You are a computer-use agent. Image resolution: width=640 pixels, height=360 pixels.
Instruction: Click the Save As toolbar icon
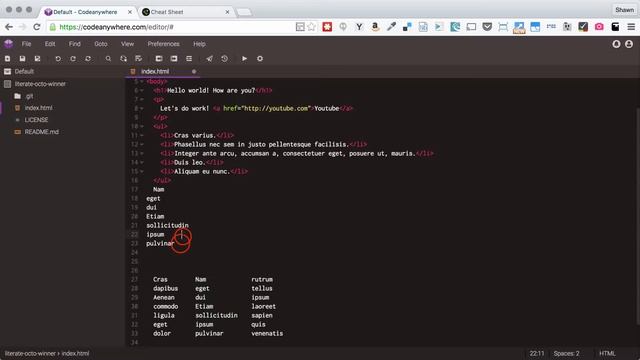37,59
